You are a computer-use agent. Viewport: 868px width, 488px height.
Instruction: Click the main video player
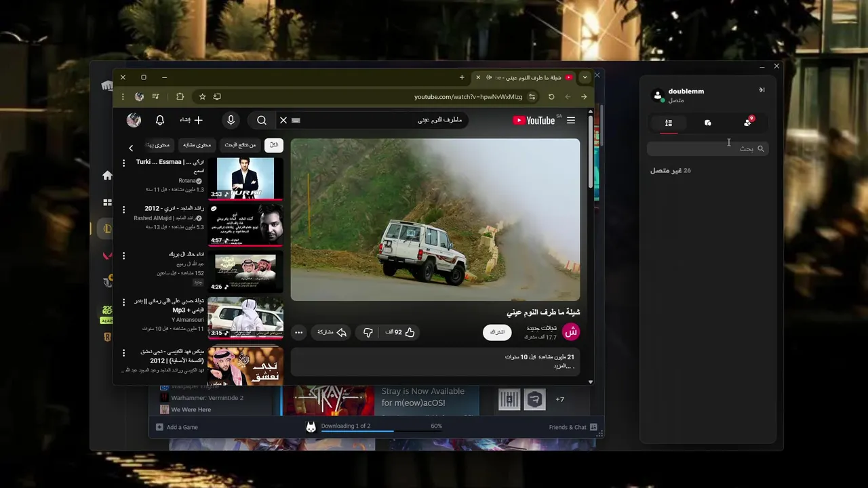[x=435, y=220]
